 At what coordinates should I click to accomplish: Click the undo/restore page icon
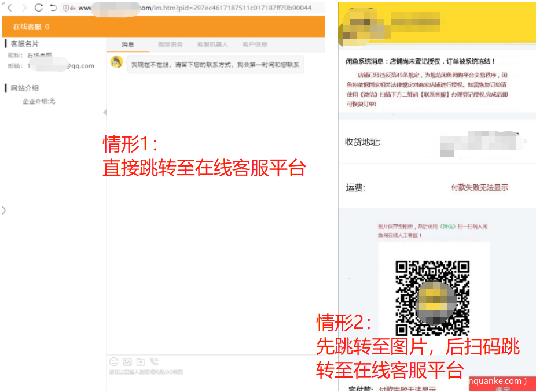tap(53, 8)
